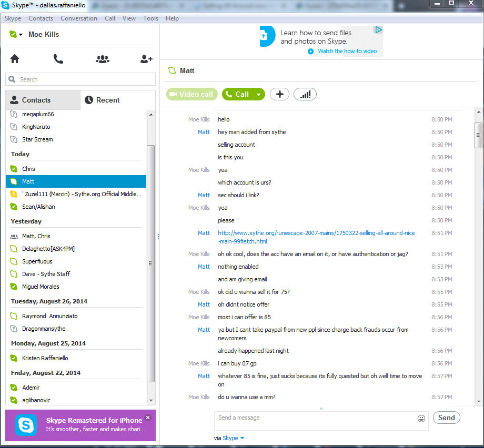This screenshot has height=448, width=484.
Task: Click the contact list scrollbar thumb
Action: pos(151,263)
